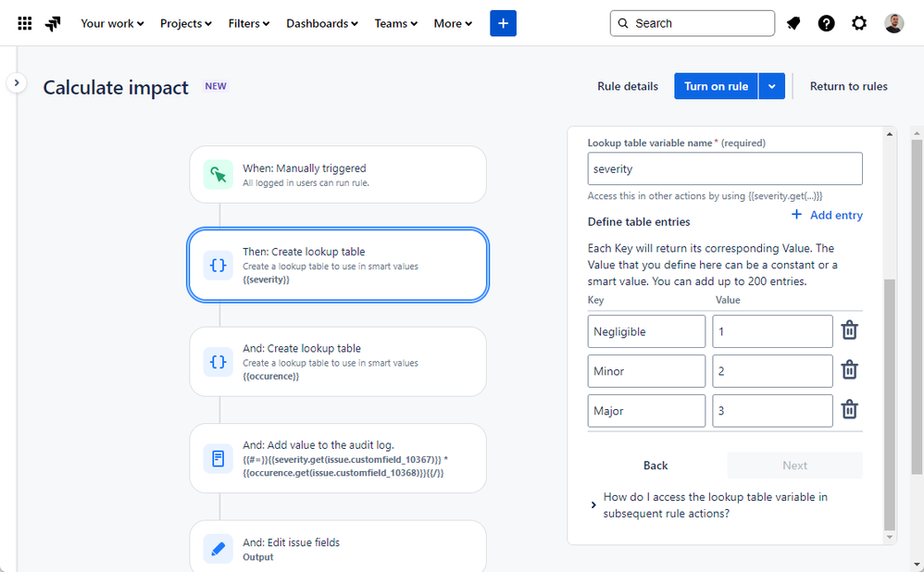The height and width of the screenshot is (572, 924).
Task: Click the Turn on rule button
Action: (x=716, y=87)
